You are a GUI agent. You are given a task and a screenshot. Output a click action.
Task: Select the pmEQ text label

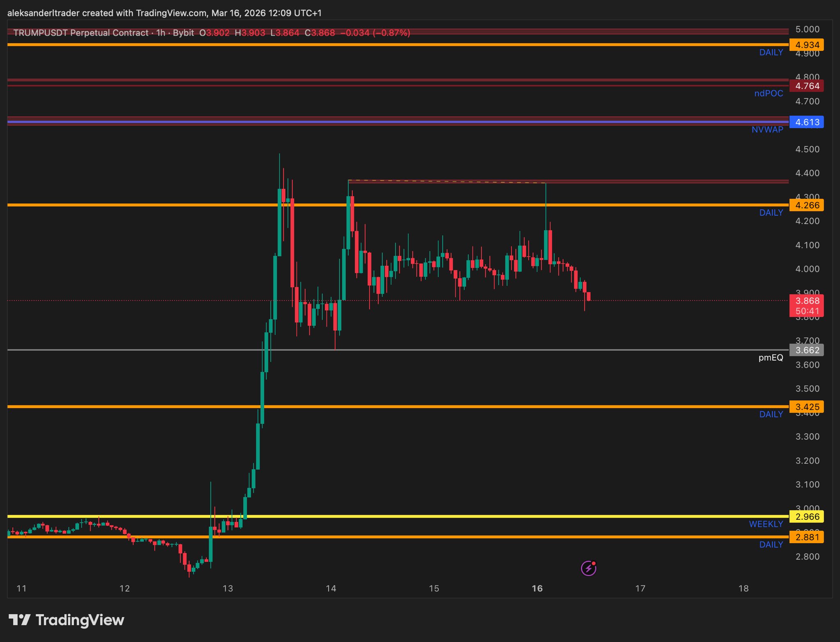770,358
